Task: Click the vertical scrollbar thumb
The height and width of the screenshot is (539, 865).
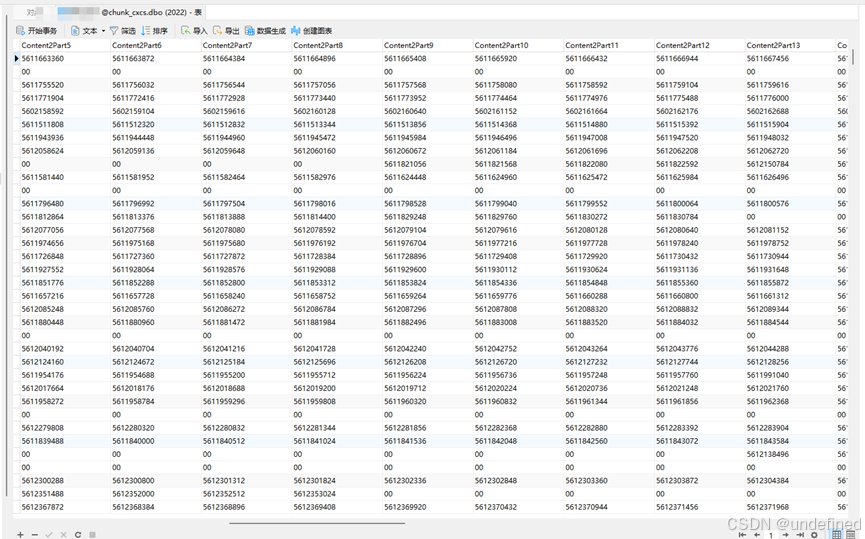Action: [853, 57]
